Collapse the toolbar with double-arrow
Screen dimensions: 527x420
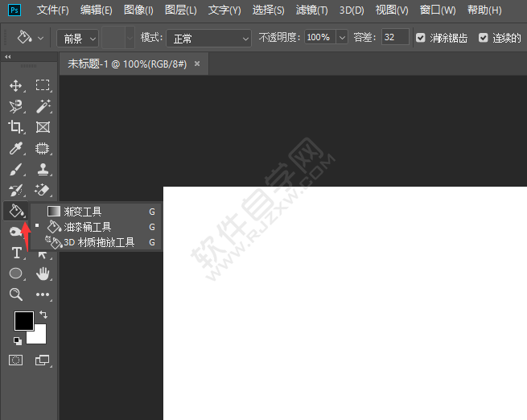pyautogui.click(x=8, y=57)
